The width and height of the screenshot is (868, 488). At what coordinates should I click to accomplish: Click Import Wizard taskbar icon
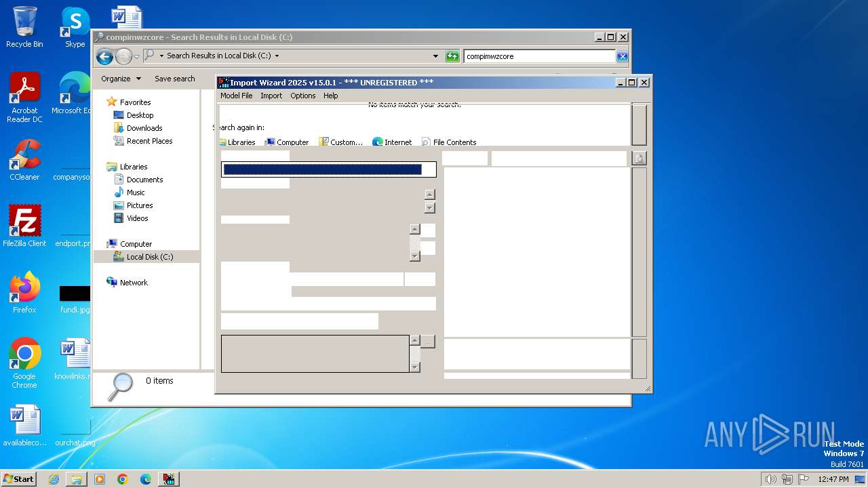[x=169, y=479]
